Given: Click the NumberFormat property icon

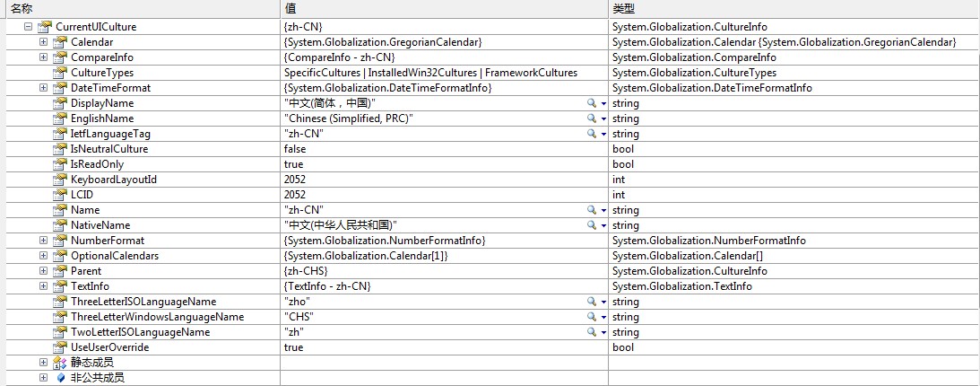Looking at the screenshot, I should pos(59,241).
